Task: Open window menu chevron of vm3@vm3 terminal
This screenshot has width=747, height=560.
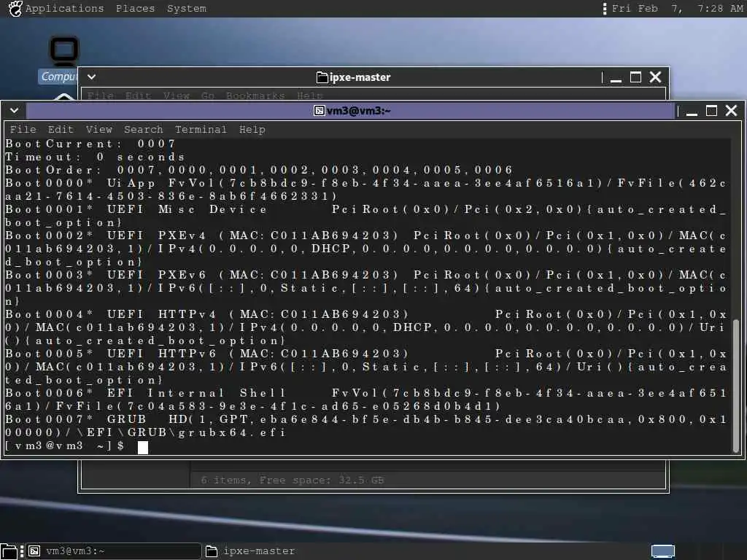Action: (x=15, y=111)
